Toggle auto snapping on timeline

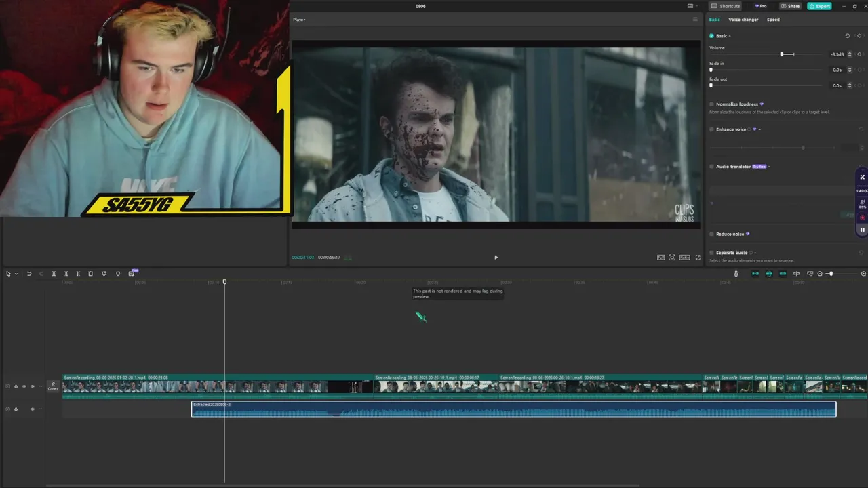(769, 274)
